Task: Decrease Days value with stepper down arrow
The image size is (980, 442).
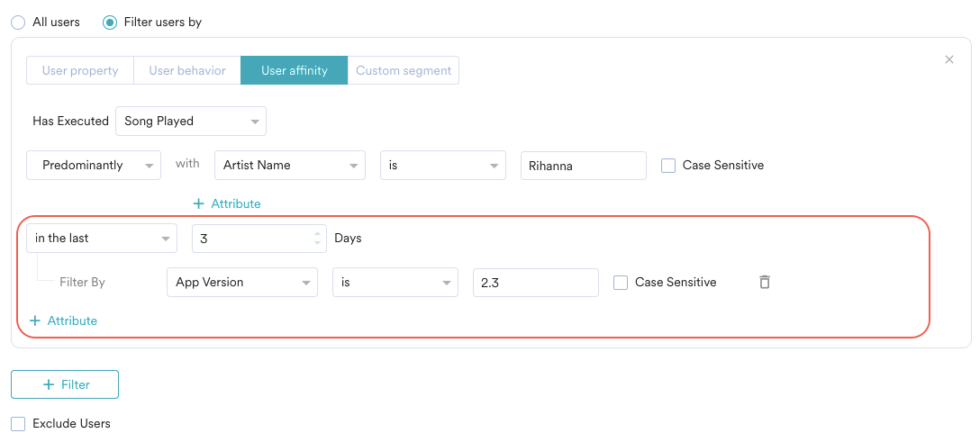Action: pos(316,242)
